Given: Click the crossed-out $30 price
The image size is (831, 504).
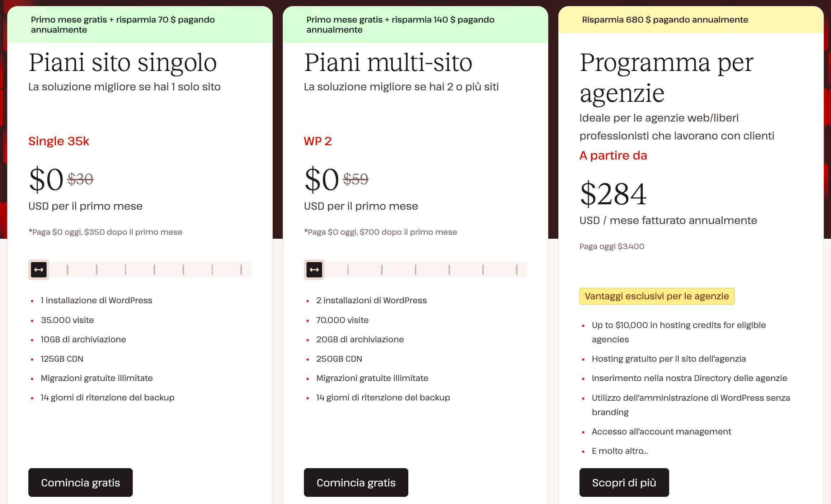Looking at the screenshot, I should point(80,179).
